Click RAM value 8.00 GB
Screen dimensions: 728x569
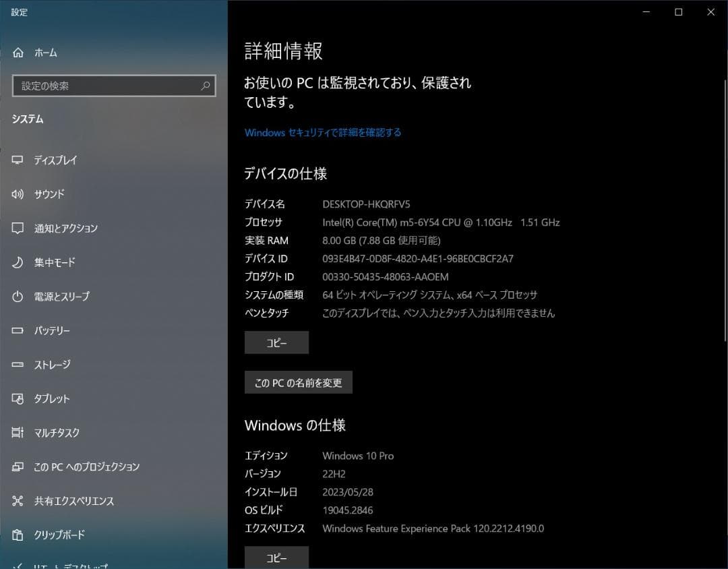tap(382, 241)
